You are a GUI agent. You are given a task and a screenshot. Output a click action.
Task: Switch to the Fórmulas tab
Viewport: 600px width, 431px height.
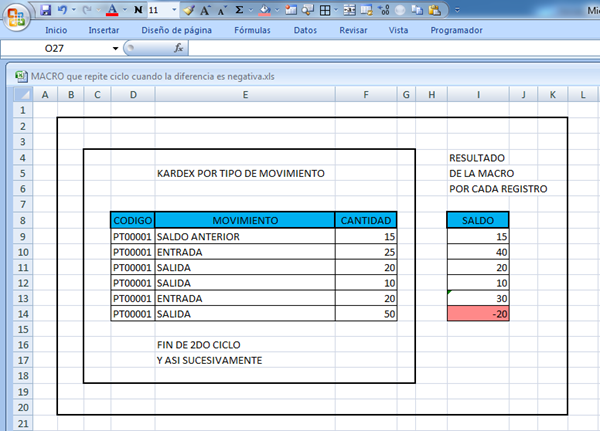pyautogui.click(x=252, y=30)
